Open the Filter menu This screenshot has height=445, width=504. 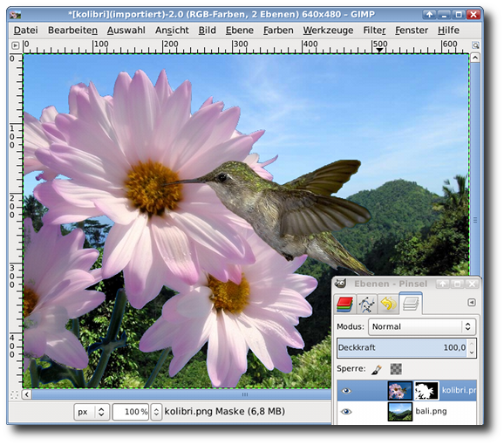(374, 31)
